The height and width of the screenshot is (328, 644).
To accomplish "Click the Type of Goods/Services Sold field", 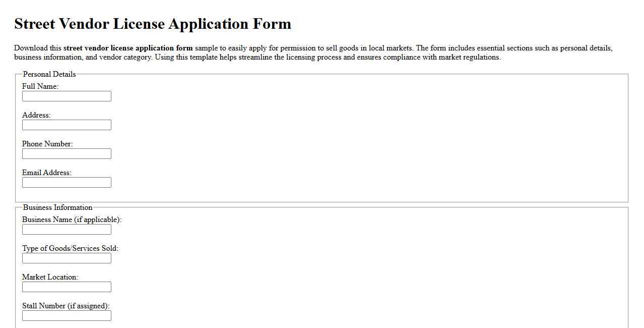I will 66,258.
